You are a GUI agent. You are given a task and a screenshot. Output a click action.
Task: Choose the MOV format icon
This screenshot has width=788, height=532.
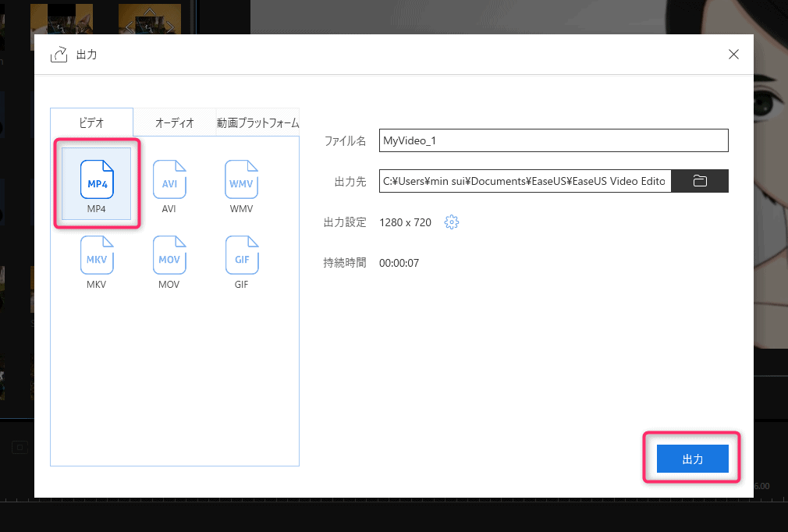tap(169, 255)
